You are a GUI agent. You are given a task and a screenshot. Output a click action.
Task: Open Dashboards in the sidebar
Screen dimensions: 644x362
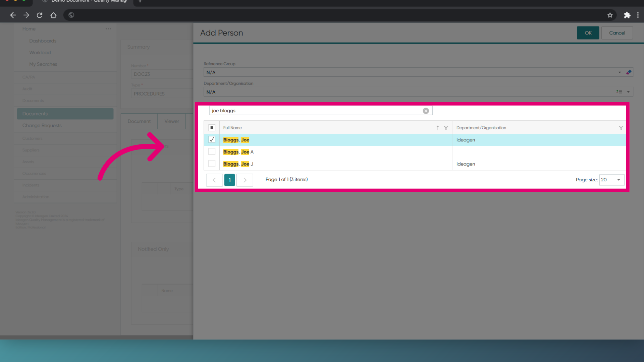(x=43, y=41)
